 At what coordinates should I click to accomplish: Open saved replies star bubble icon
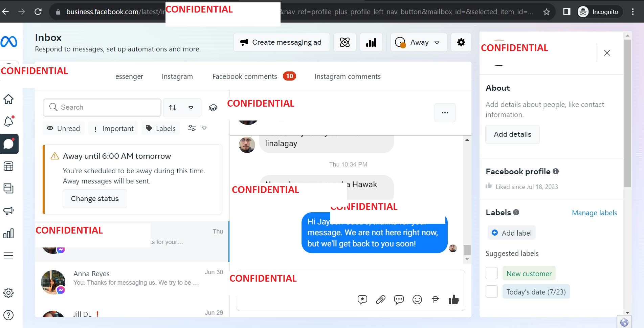click(362, 300)
